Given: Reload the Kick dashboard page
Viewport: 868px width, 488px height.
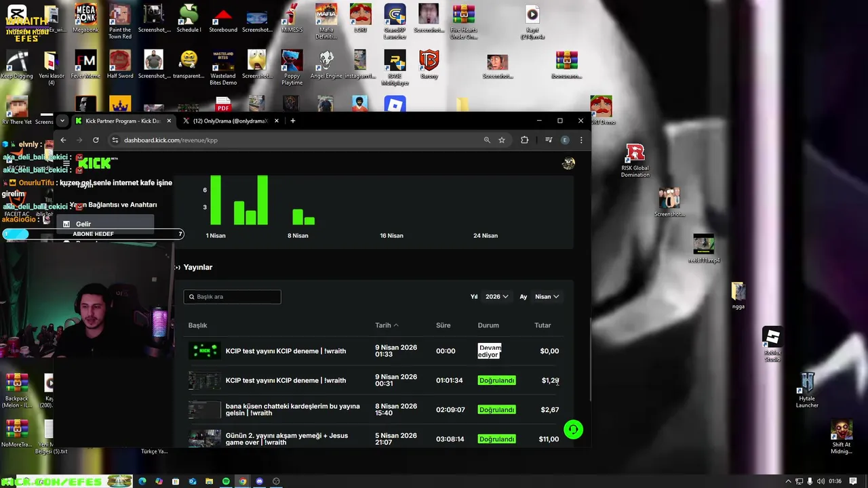Looking at the screenshot, I should (x=96, y=140).
